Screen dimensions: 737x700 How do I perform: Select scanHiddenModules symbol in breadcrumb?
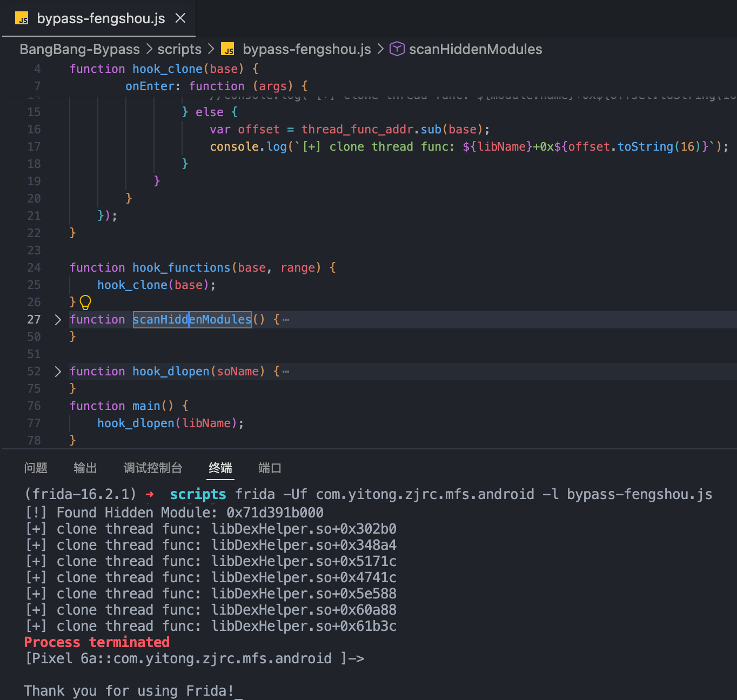point(475,49)
